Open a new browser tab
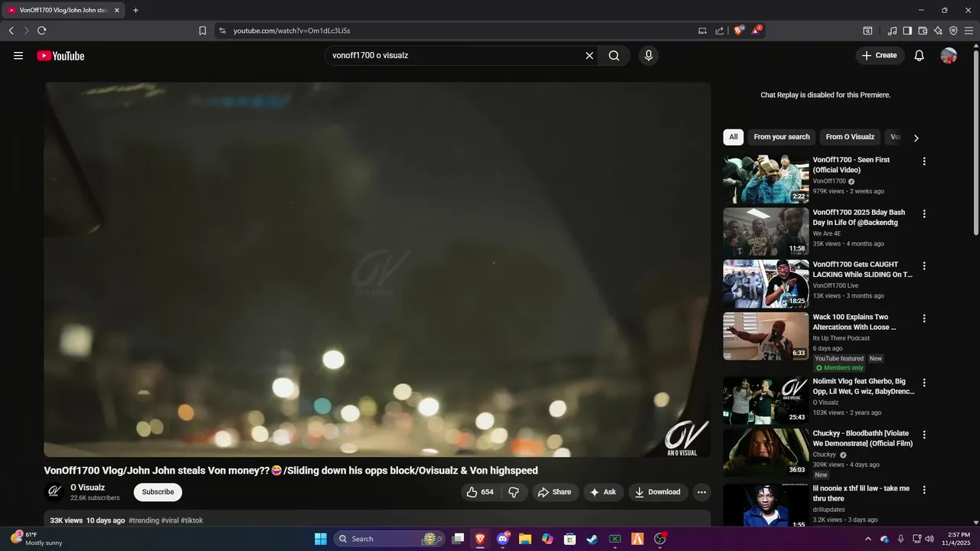The width and height of the screenshot is (980, 551). coord(136,10)
